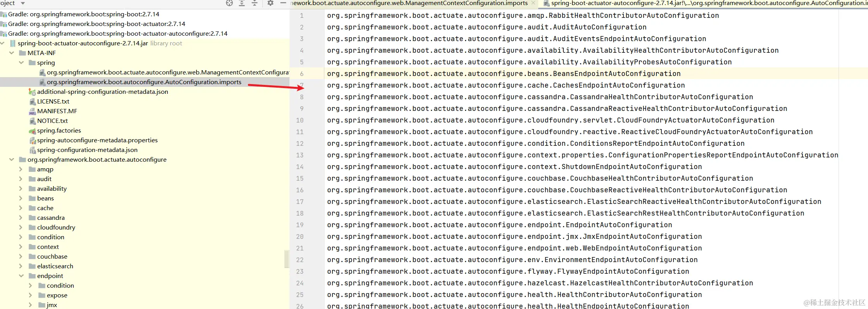
Task: Click editor line containing BeansEndpointAutoConfiguration
Action: (504, 74)
